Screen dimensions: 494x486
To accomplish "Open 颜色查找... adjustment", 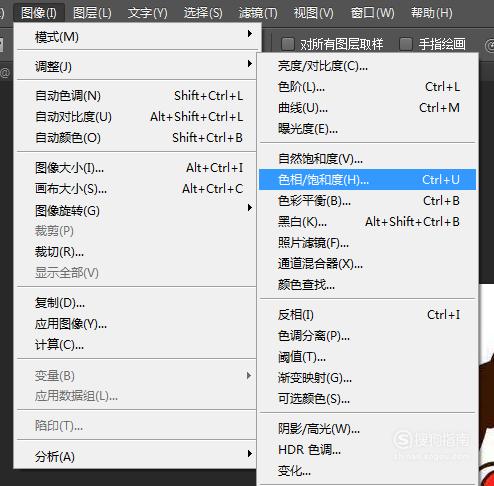I will pyautogui.click(x=367, y=285).
